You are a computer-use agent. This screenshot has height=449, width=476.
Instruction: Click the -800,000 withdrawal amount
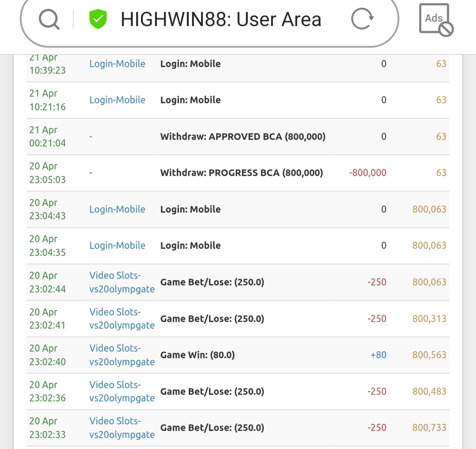(368, 173)
